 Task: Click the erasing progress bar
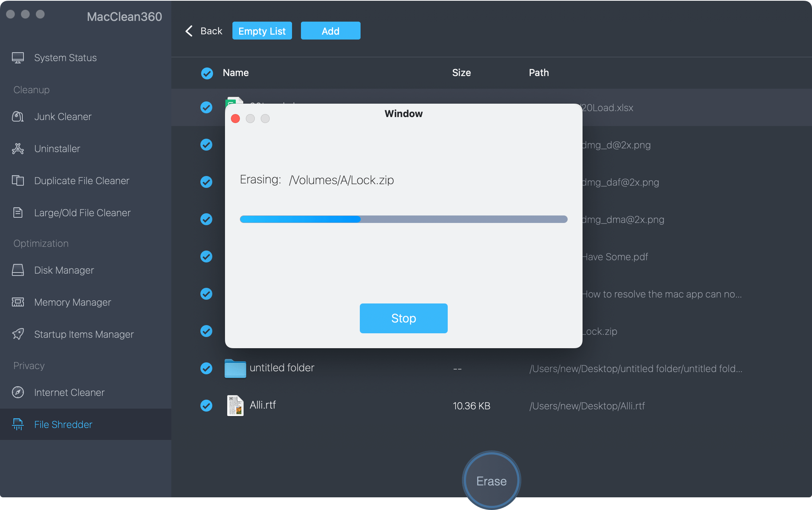[403, 219]
